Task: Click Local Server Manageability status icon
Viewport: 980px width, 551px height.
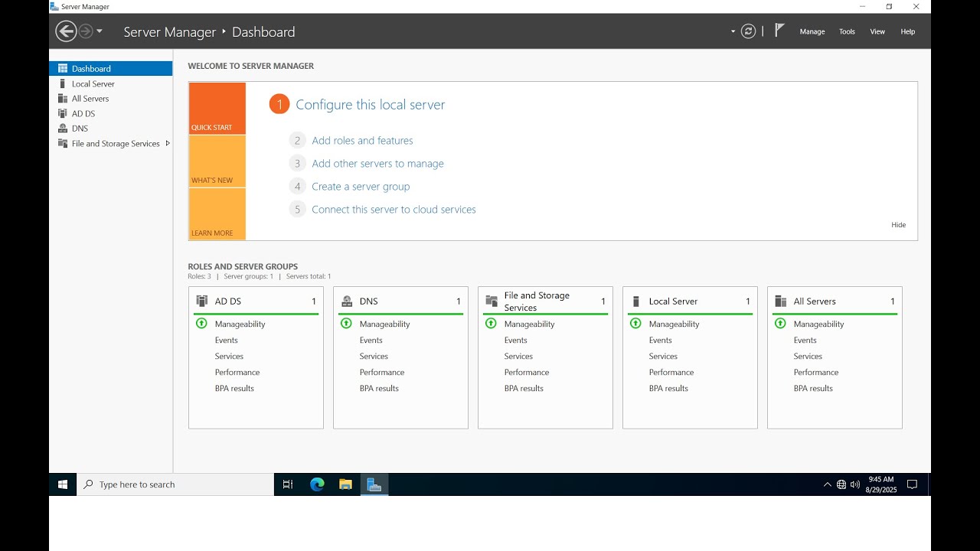Action: click(635, 324)
